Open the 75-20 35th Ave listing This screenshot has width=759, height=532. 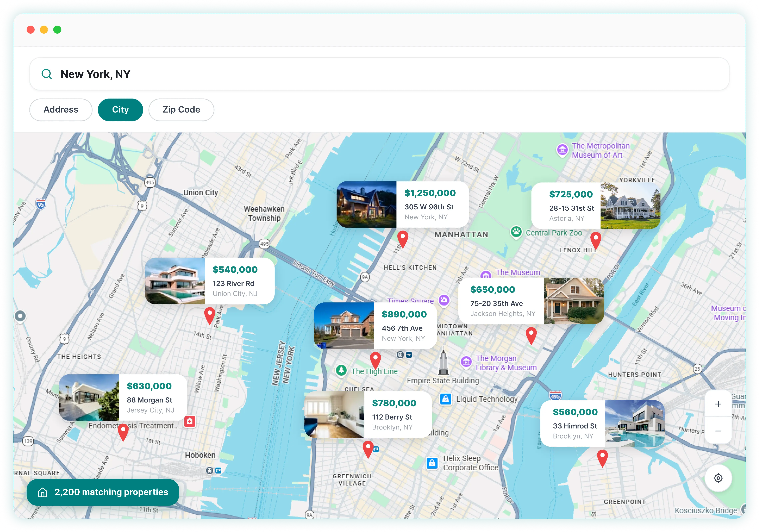(531, 301)
